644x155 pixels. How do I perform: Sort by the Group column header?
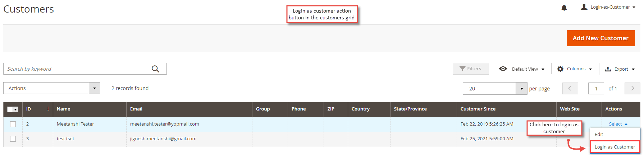270,109
